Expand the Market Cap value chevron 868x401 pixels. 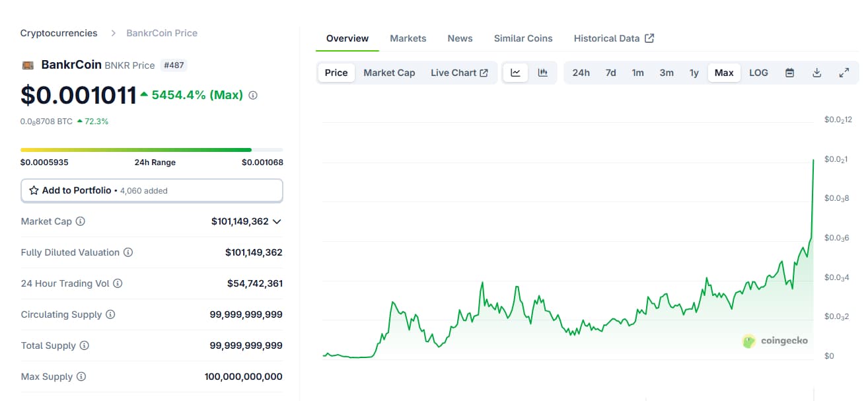277,221
